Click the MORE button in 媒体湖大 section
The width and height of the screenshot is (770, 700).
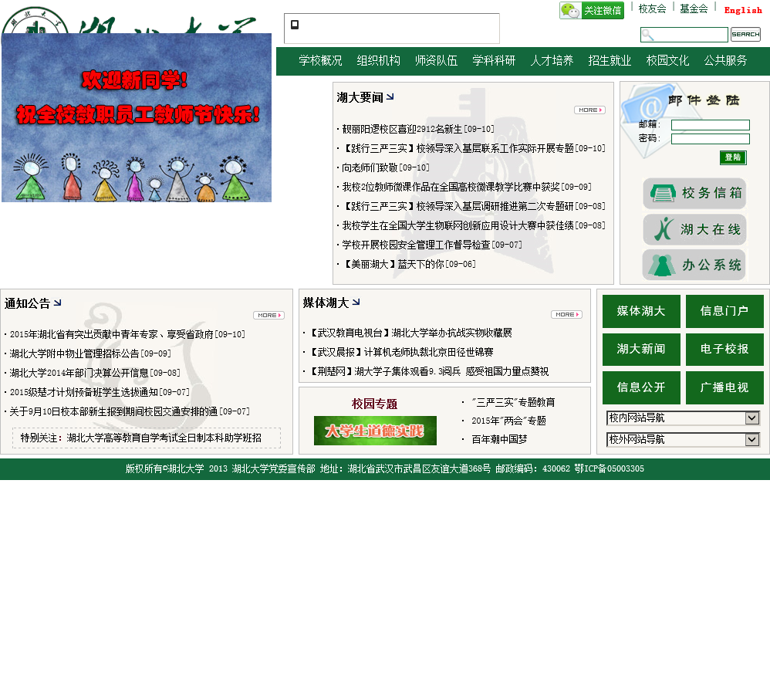[566, 314]
